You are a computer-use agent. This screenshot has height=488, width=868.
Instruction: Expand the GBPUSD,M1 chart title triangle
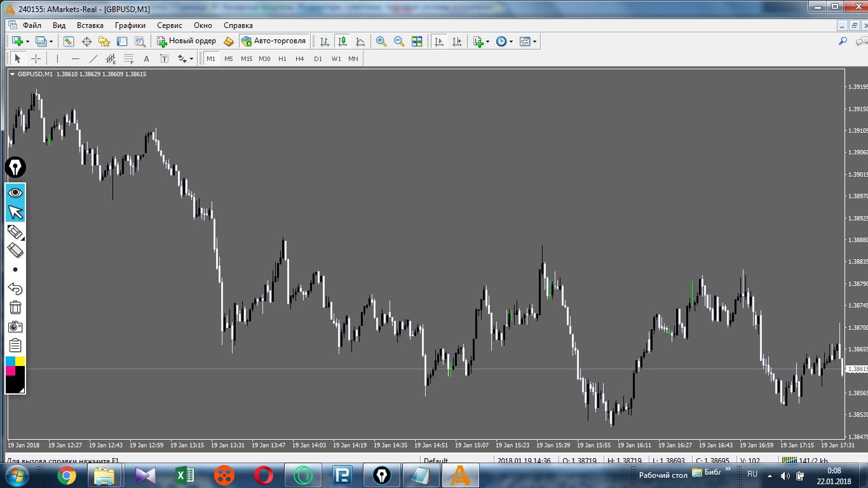[x=12, y=74]
